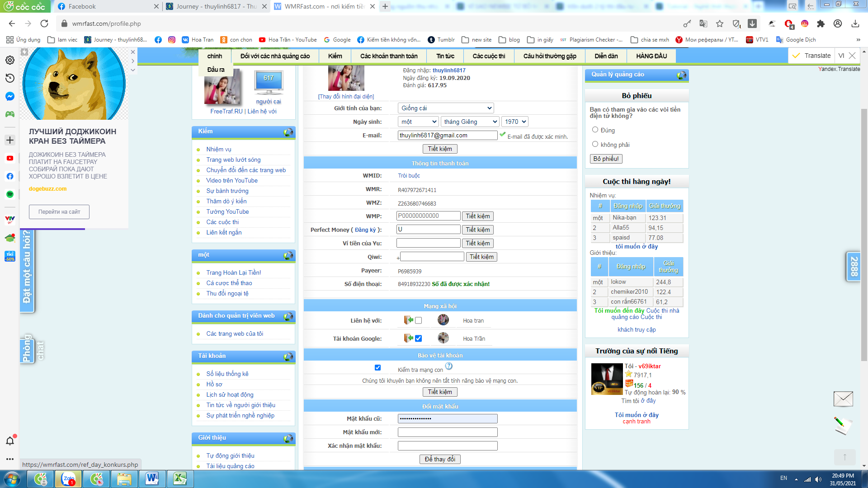Open Spotify icon in sidebar
868x488 pixels.
point(9,194)
